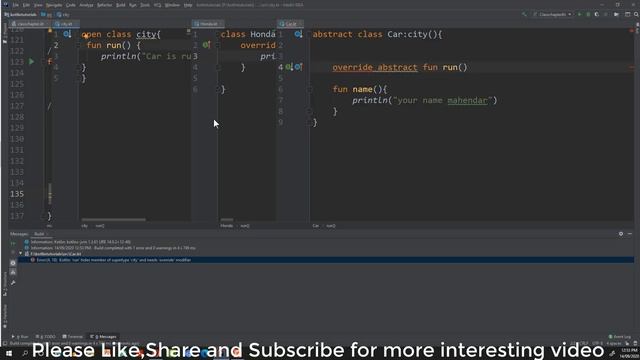Image resolution: width=640 pixels, height=360 pixels.
Task: Open the Help menu
Action: pos(188,5)
